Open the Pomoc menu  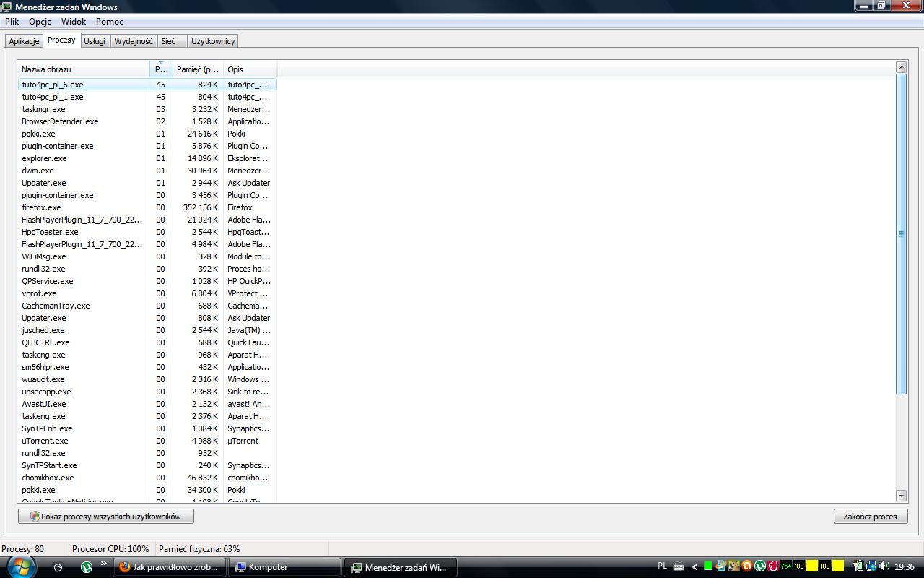pos(110,22)
